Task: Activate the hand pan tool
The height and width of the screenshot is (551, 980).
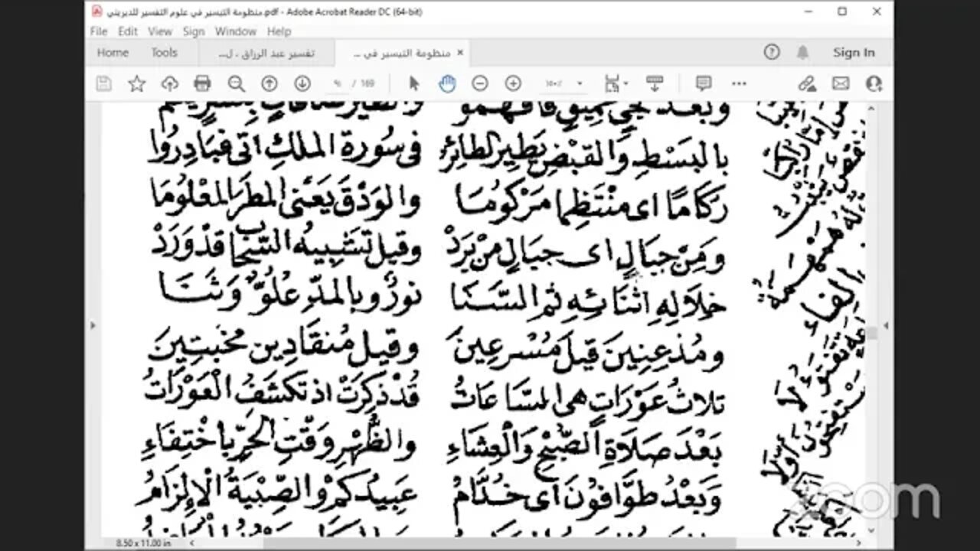Action: 447,84
